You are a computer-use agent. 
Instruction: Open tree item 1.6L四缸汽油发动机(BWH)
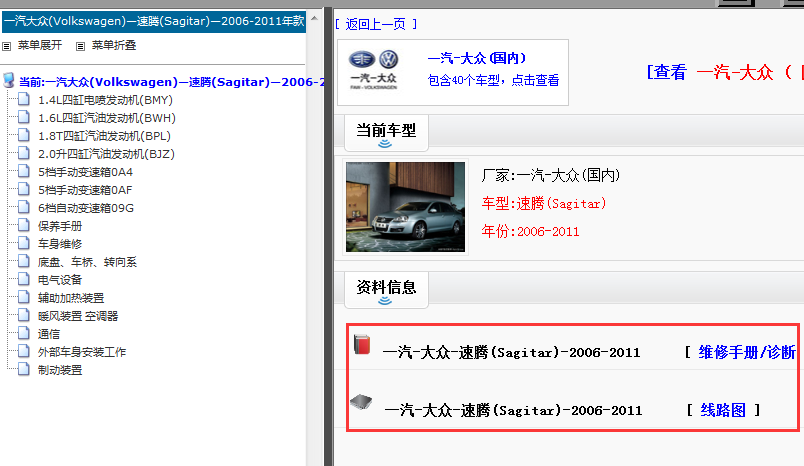click(x=107, y=118)
